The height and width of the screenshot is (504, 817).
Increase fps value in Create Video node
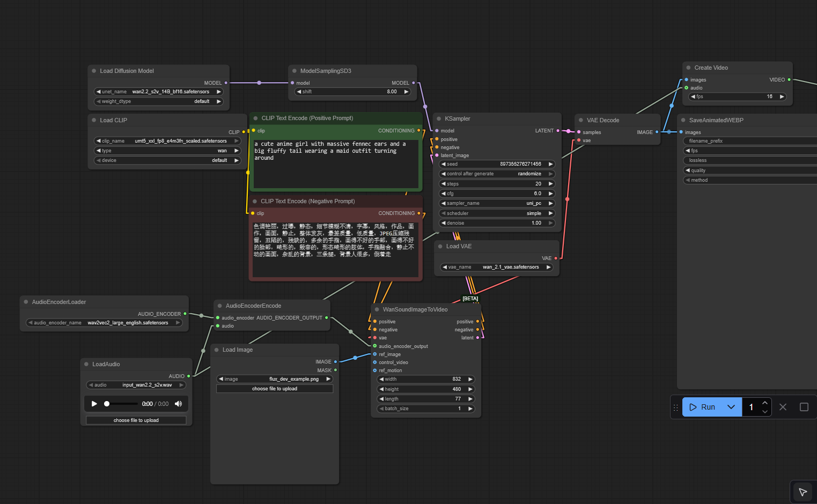pos(782,97)
